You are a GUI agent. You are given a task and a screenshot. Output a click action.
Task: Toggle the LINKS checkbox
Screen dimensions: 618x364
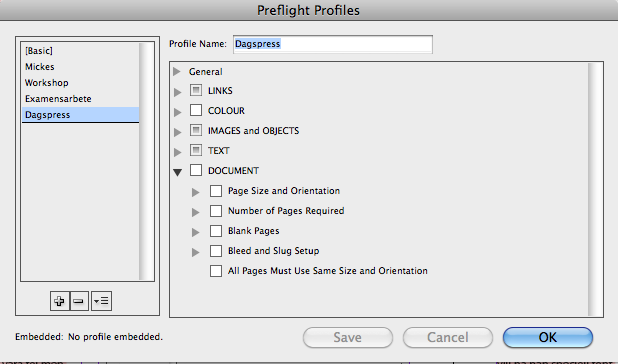tap(196, 90)
